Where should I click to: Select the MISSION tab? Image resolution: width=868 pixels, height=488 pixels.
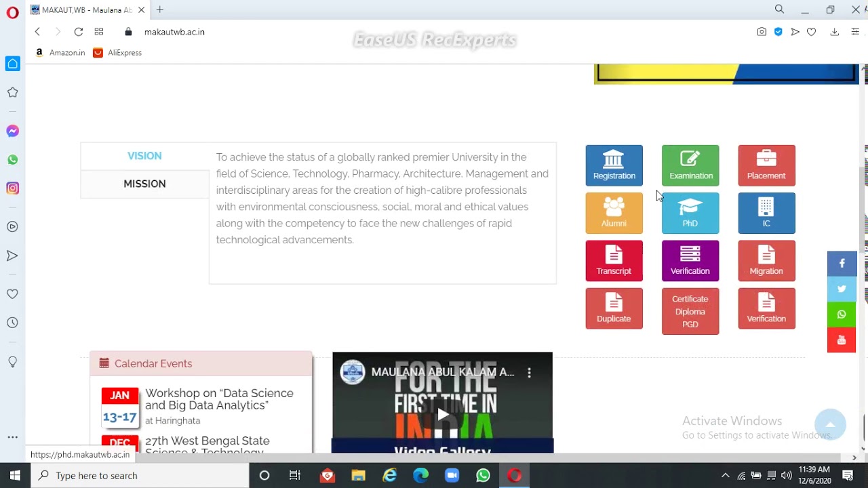144,184
